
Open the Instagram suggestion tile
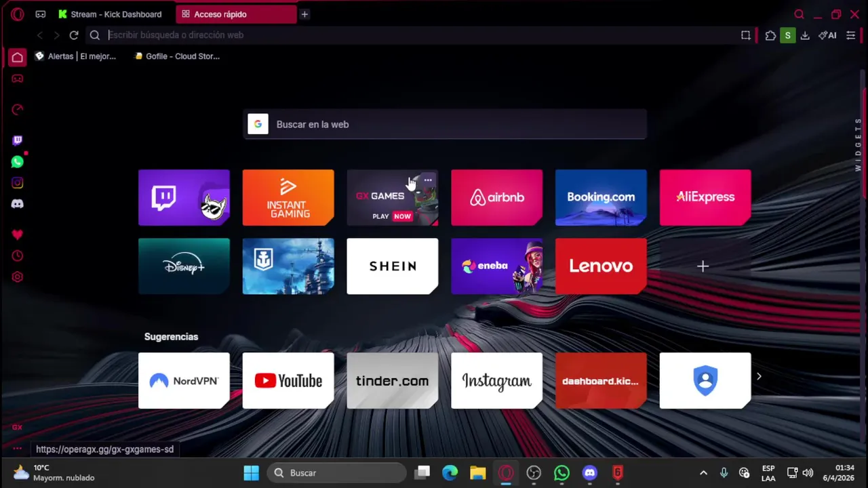coord(497,381)
